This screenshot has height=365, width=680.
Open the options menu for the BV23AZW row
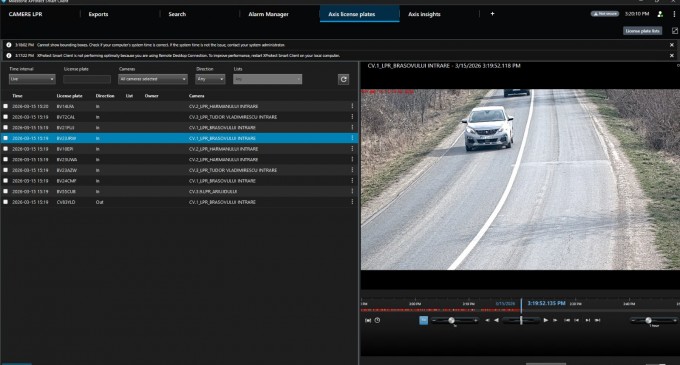(352, 170)
